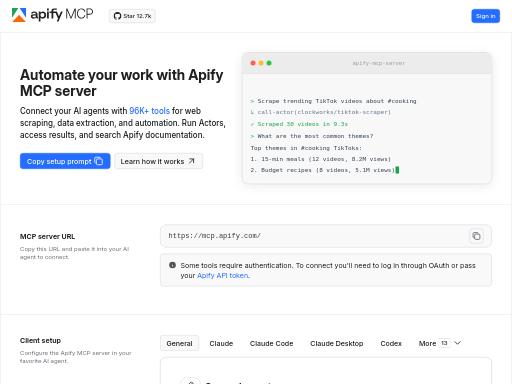The width and height of the screenshot is (512, 384).
Task: Open Learn how it works link
Action: coord(158,161)
